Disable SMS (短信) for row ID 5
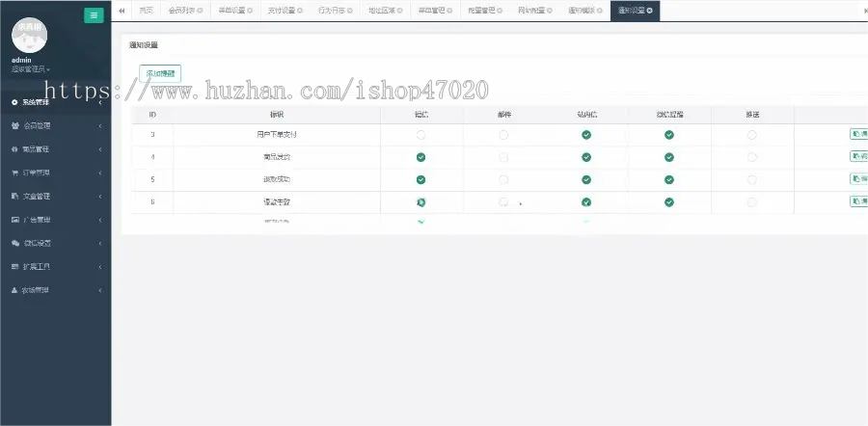The height and width of the screenshot is (426, 868). pyautogui.click(x=420, y=180)
